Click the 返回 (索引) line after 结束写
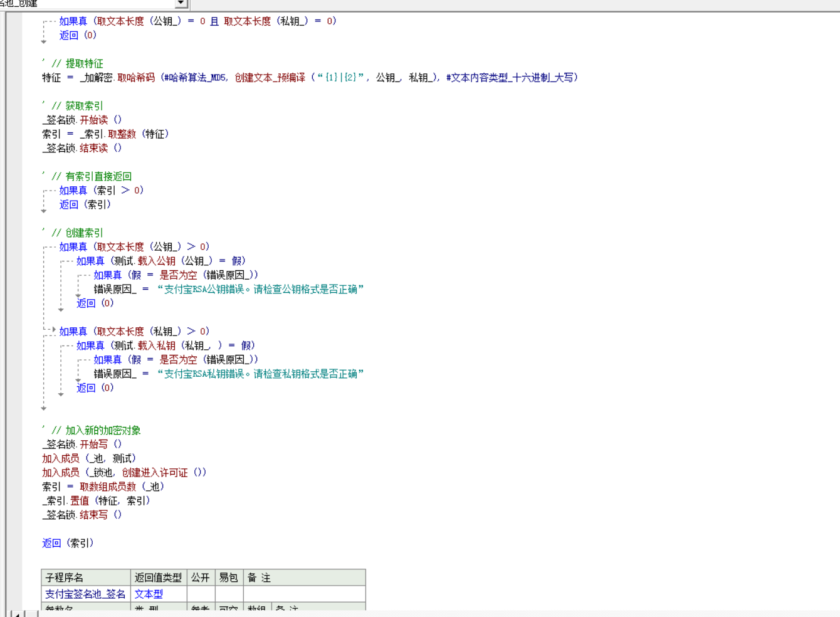This screenshot has width=840, height=617. [68, 543]
